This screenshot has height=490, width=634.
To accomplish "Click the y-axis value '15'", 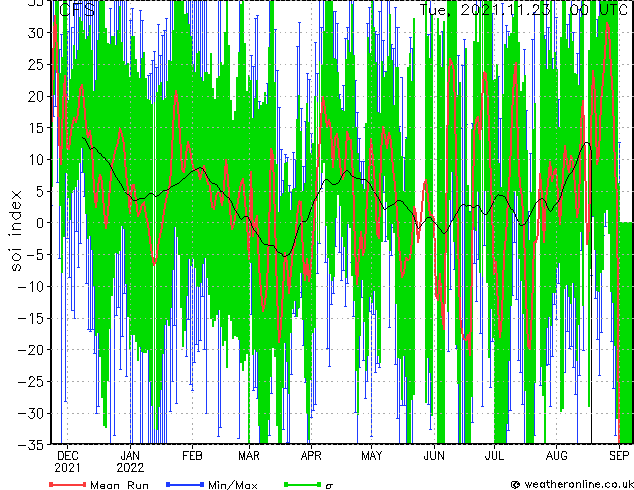I will 35,128.
